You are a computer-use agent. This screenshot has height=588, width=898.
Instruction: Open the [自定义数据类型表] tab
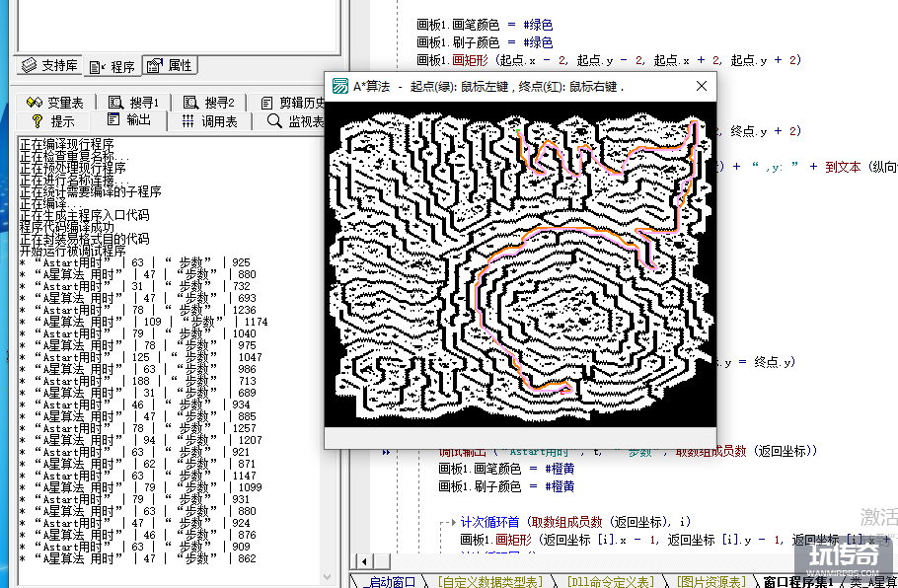[x=489, y=581]
